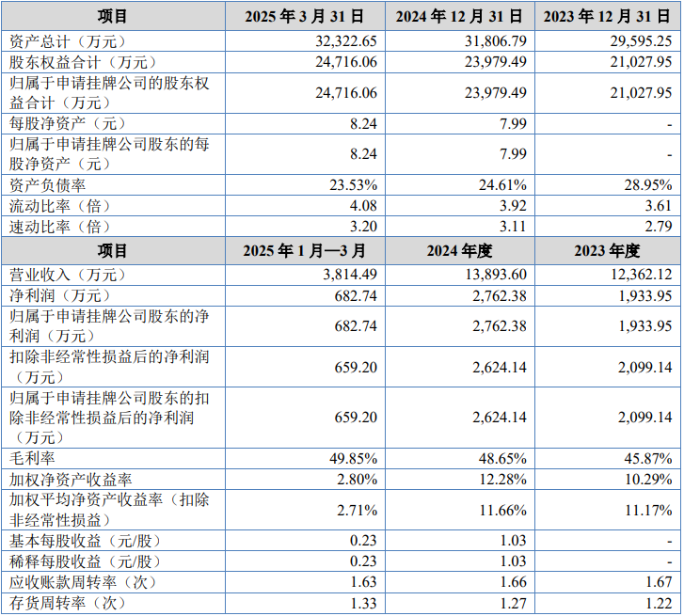Select the value 3.61
This screenshot has height=616, width=684.
(x=659, y=205)
